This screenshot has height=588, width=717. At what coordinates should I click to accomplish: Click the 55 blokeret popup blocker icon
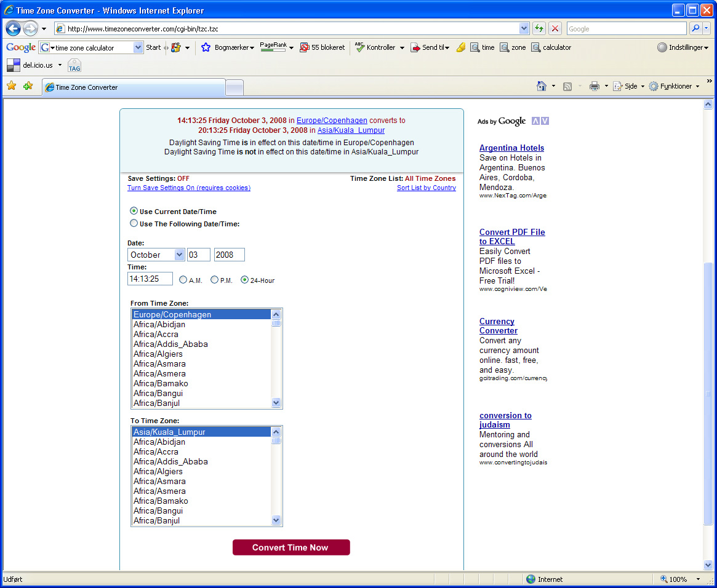pyautogui.click(x=305, y=47)
